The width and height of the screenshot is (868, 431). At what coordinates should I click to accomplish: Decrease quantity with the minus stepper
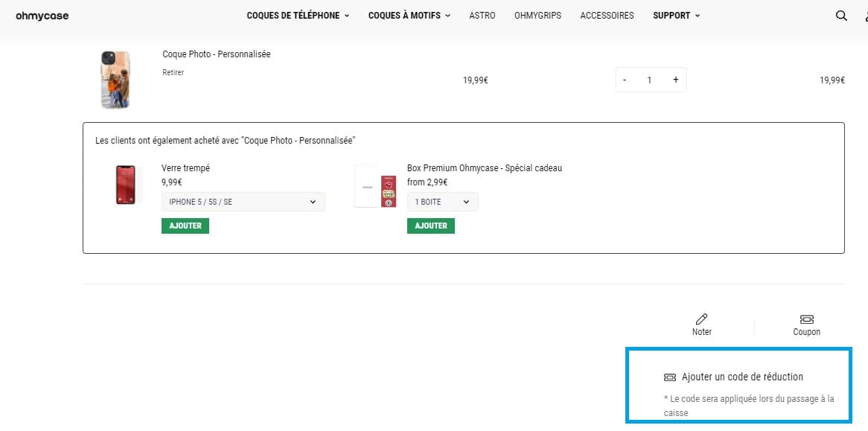click(x=625, y=79)
